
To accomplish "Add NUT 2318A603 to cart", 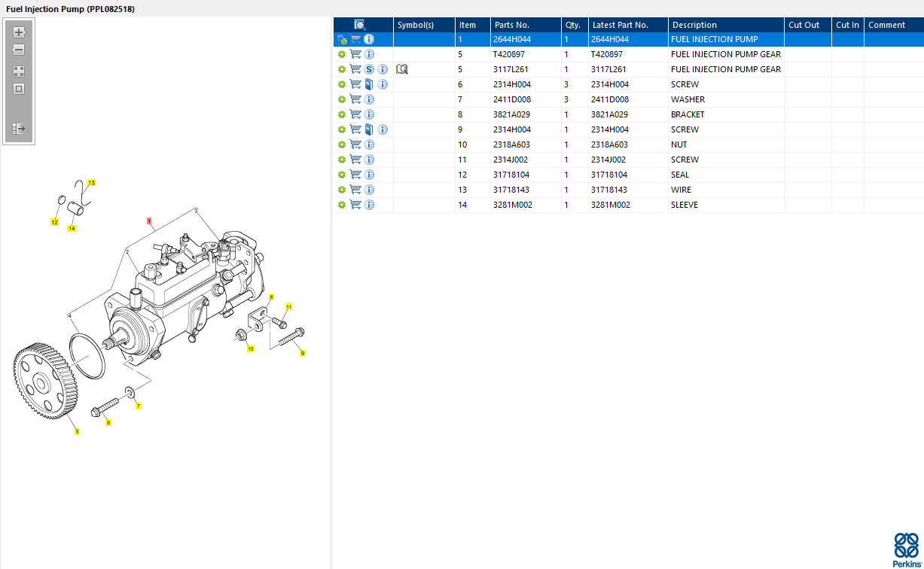I will 355,145.
